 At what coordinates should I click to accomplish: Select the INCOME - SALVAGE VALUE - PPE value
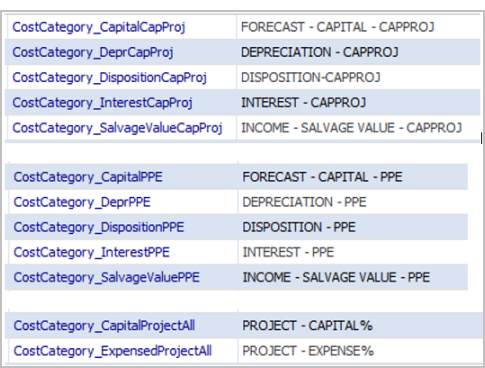click(336, 277)
